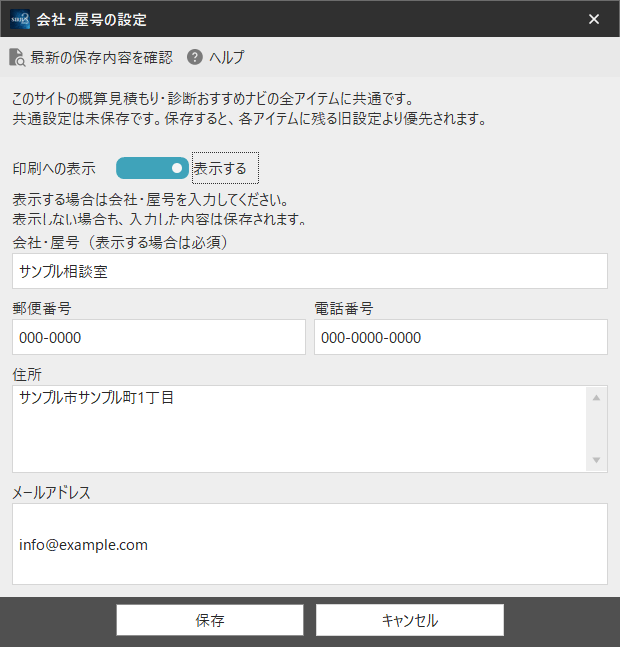Click the 住所 scrollbar up arrow
Screen dimensions: 620x647
click(x=596, y=398)
